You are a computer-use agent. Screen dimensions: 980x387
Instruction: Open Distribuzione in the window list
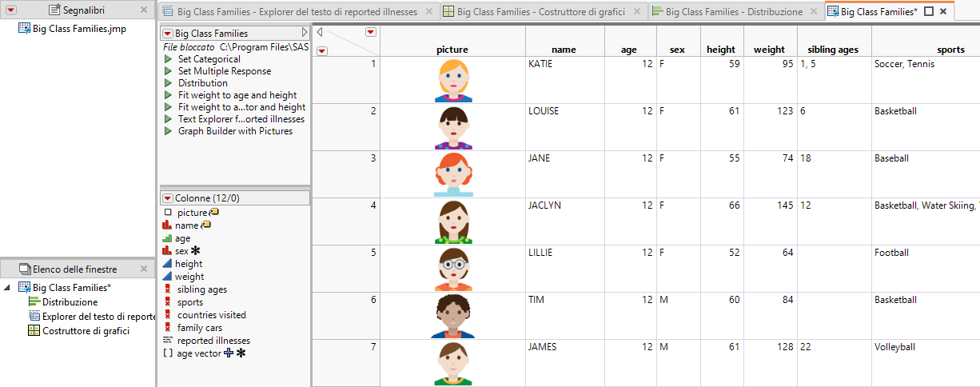point(70,302)
